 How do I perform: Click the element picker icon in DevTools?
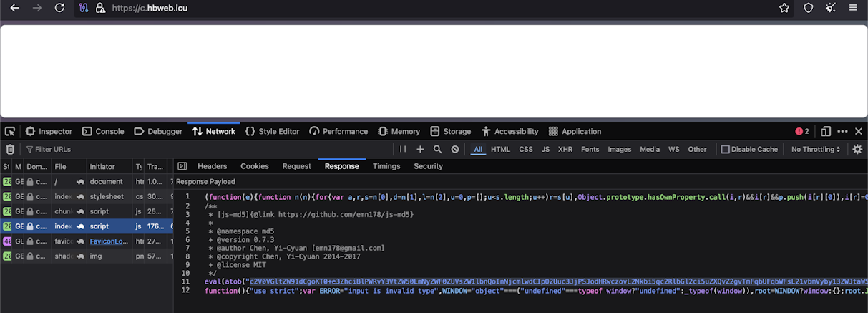[x=10, y=132]
